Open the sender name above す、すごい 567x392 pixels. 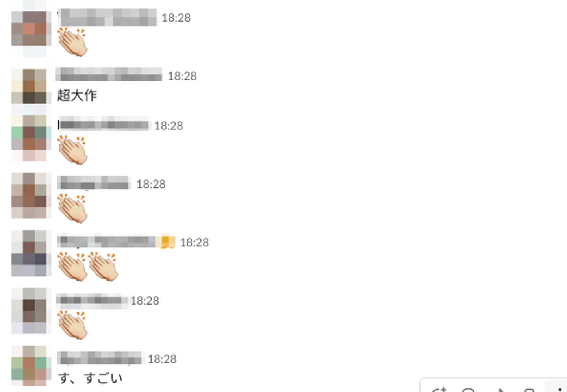(x=100, y=358)
